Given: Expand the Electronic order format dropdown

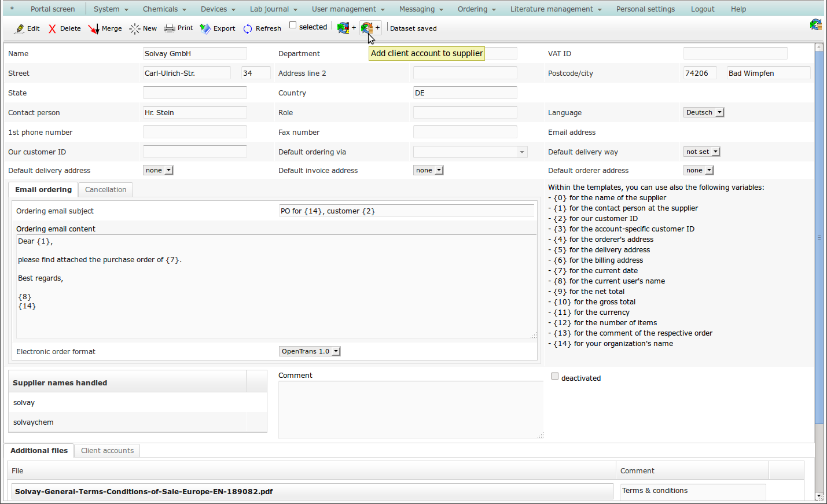Looking at the screenshot, I should pos(310,351).
